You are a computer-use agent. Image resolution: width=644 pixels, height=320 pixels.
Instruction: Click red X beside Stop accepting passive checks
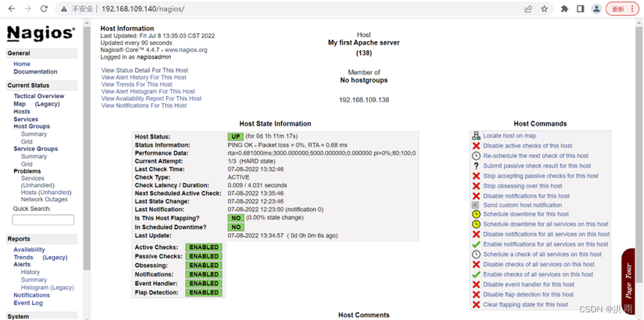(476, 176)
